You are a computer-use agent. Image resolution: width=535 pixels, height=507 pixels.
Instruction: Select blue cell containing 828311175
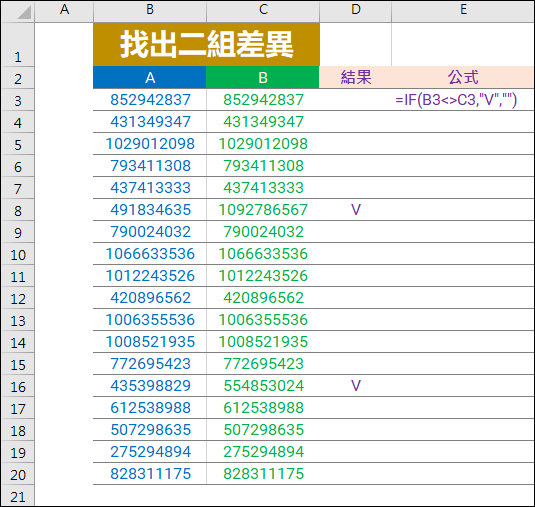tap(150, 474)
